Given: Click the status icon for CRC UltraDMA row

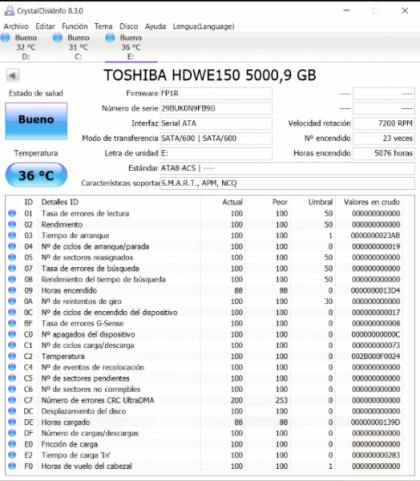Looking at the screenshot, I should (x=12, y=400).
